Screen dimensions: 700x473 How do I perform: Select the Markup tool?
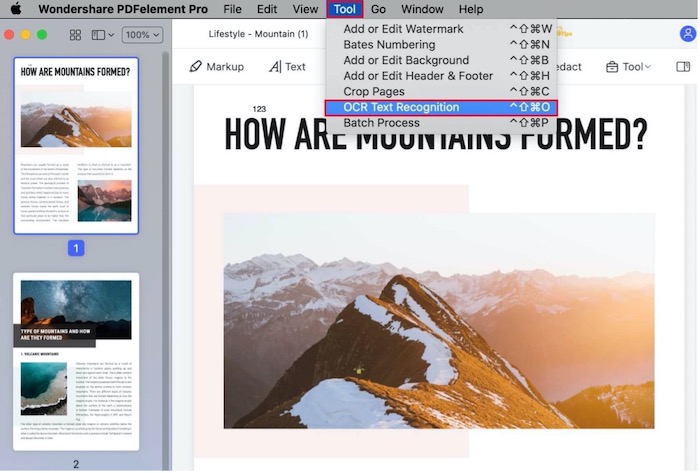tap(216, 67)
